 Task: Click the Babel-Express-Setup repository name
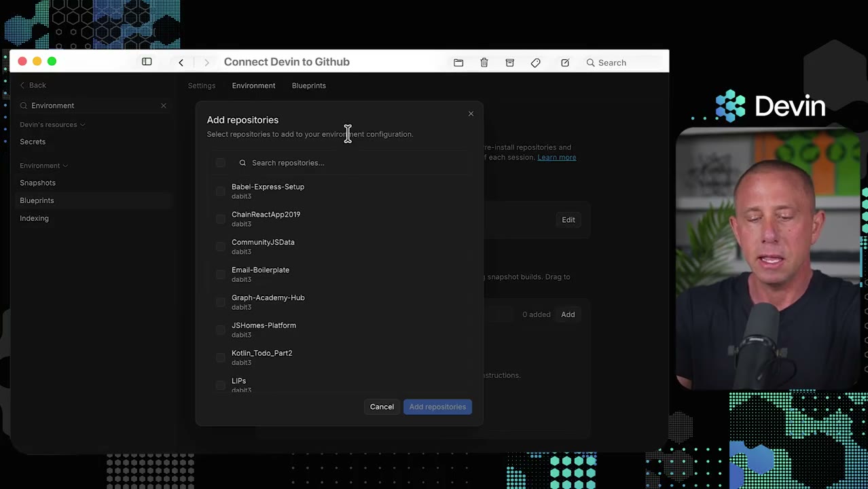(268, 187)
